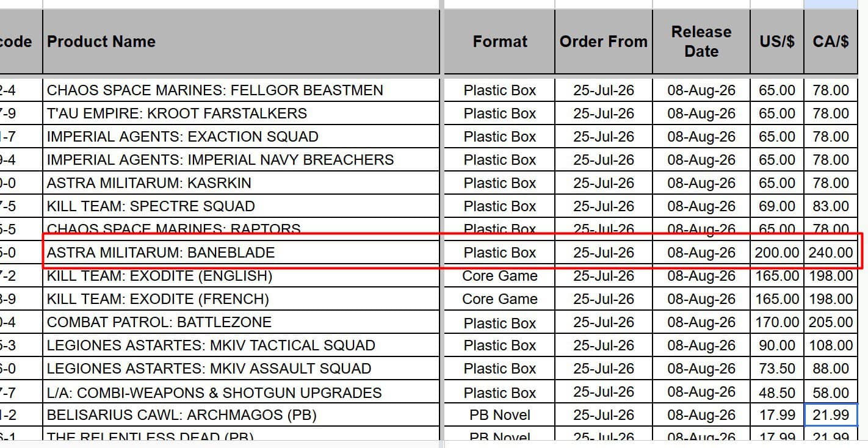
Task: Select the Product Name header cell
Action: tap(241, 42)
